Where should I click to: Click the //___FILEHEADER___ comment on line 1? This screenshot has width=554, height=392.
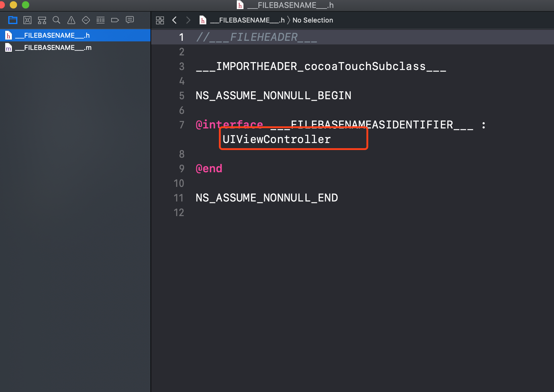[x=257, y=37]
